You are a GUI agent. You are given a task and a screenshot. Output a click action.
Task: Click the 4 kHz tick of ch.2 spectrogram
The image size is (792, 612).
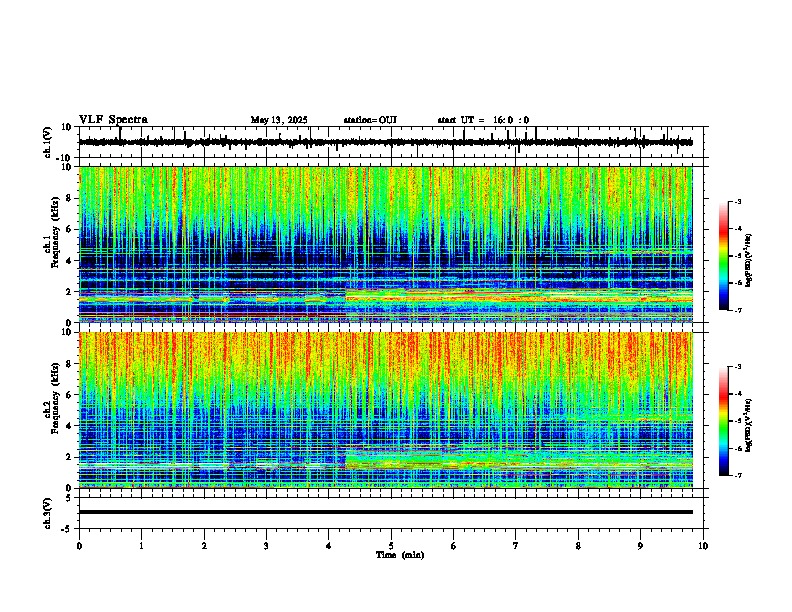click(70, 426)
